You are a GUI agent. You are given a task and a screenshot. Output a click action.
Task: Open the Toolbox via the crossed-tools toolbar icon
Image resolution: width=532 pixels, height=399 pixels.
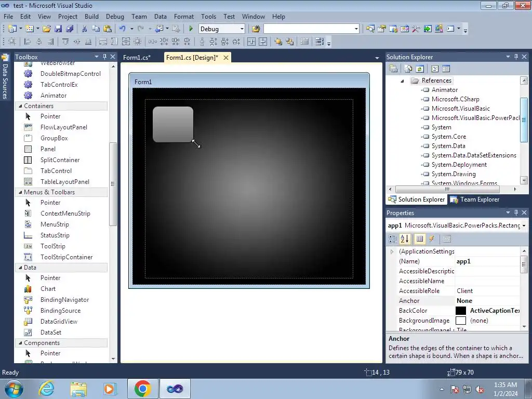coord(416,29)
